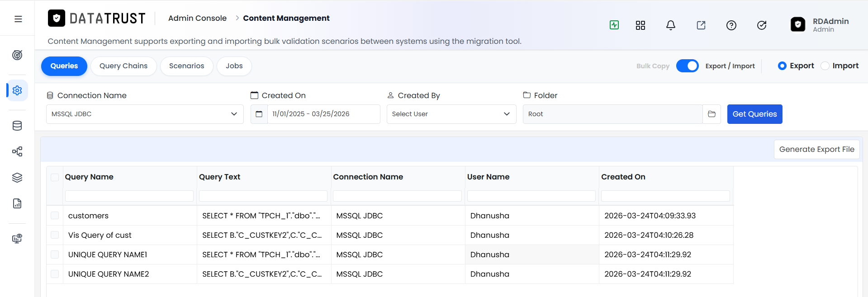Image resolution: width=868 pixels, height=297 pixels.
Task: Open the layers stack sidebar icon
Action: tap(17, 178)
